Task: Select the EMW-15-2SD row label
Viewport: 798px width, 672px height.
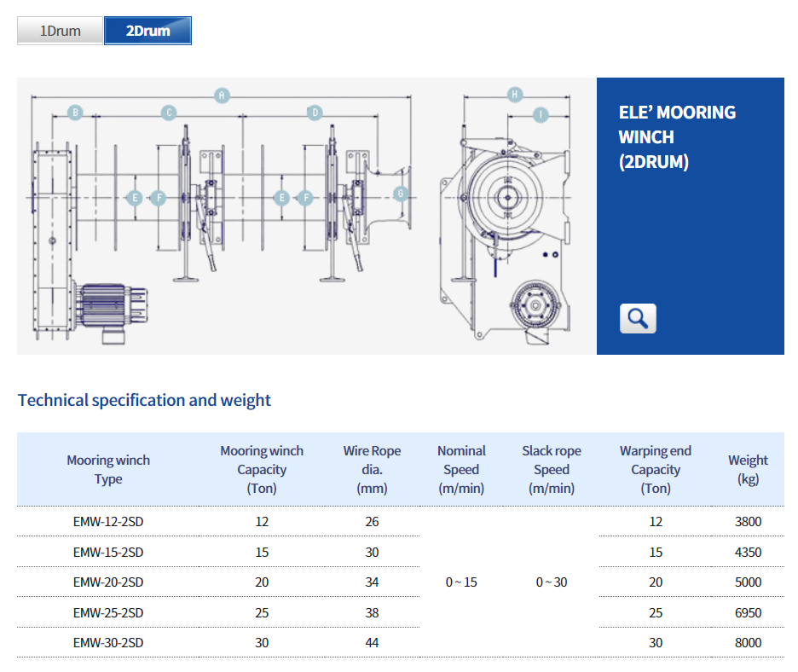Action: point(108,553)
